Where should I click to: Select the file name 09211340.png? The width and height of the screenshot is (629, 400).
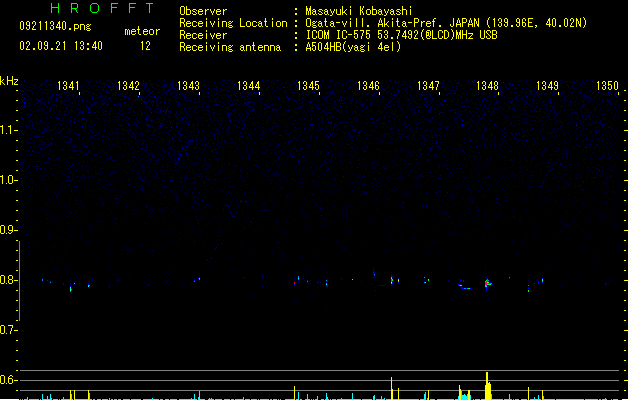click(x=55, y=26)
